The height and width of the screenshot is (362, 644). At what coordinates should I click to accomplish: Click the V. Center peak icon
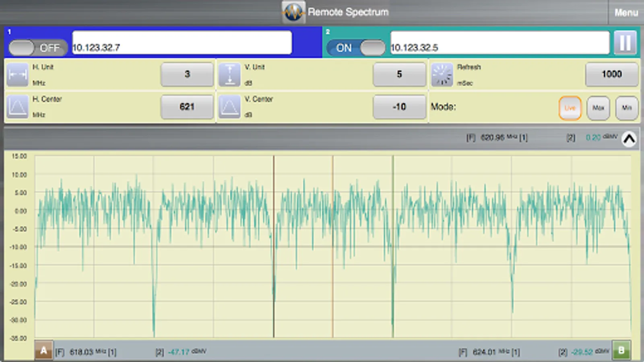(x=229, y=107)
